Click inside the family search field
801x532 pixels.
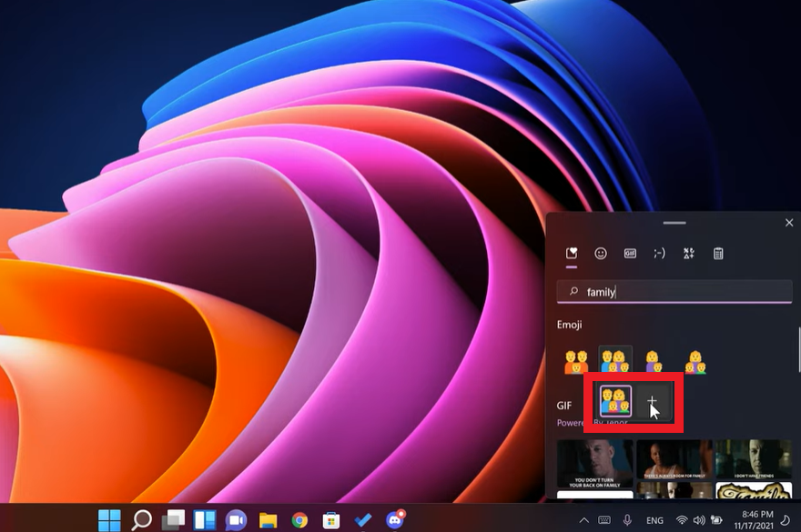[x=674, y=292]
